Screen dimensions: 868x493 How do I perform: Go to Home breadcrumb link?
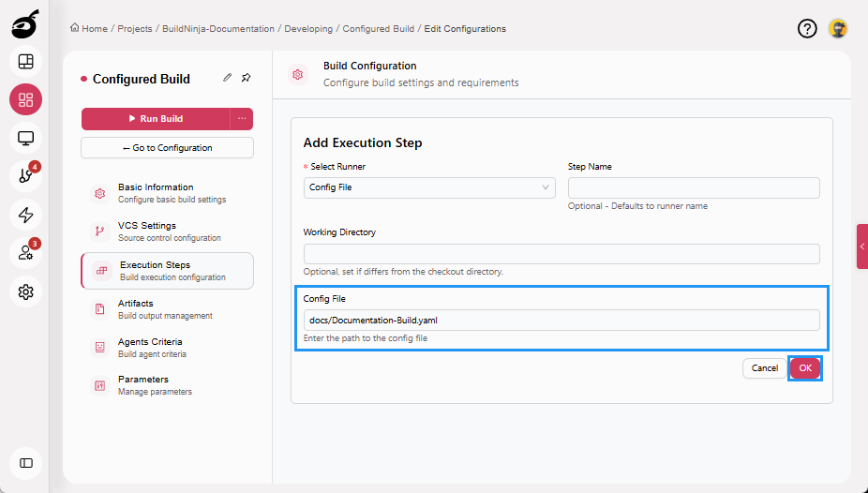pyautogui.click(x=95, y=29)
